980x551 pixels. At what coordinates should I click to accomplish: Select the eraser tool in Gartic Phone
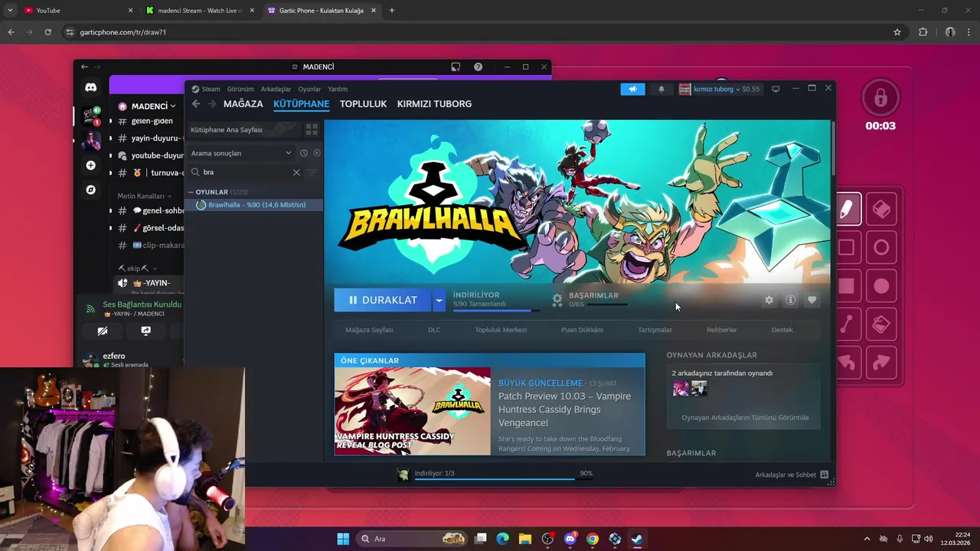(x=882, y=210)
